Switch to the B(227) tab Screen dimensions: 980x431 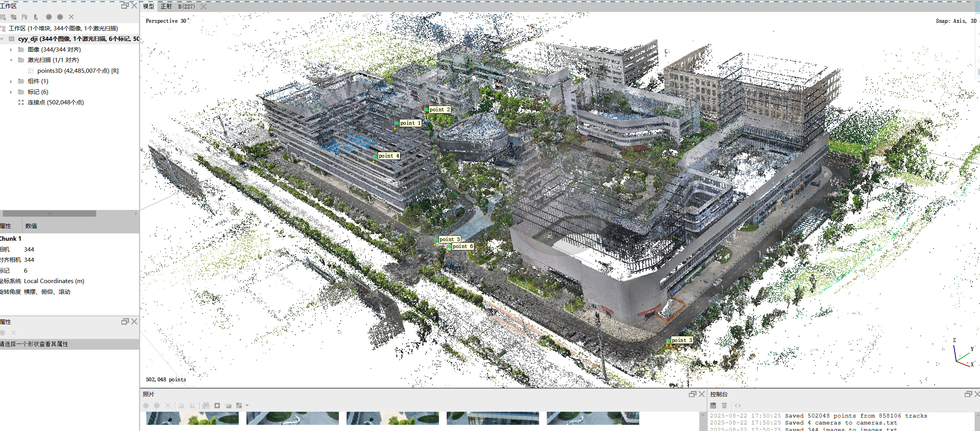[x=186, y=6]
